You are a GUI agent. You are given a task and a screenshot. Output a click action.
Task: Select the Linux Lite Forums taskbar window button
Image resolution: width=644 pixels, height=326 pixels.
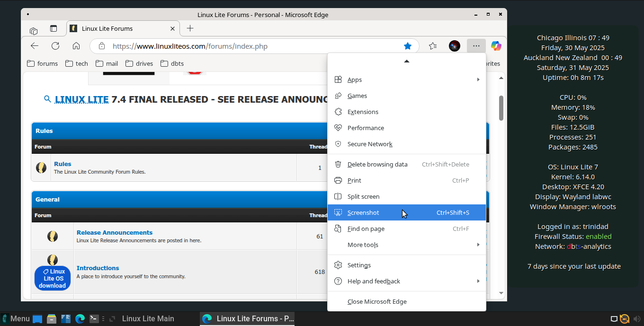248,318
